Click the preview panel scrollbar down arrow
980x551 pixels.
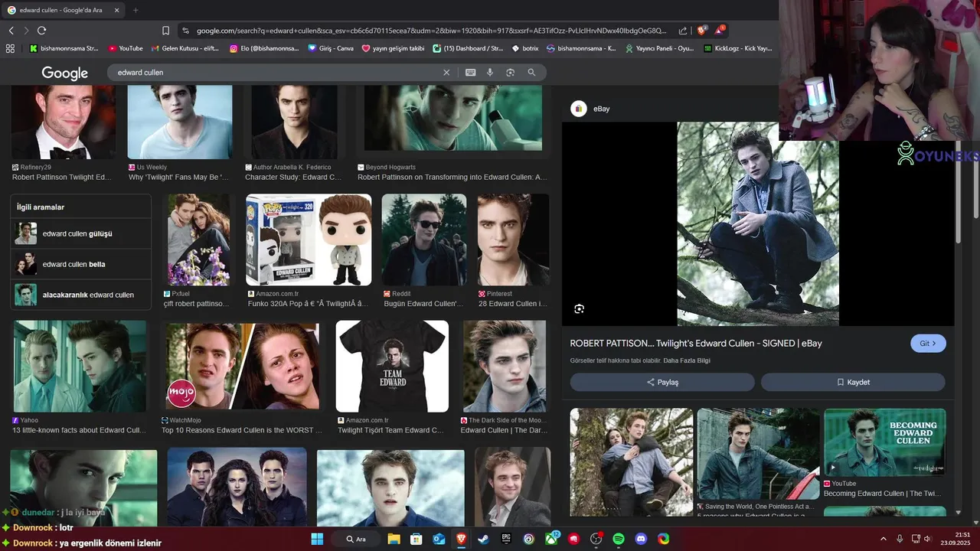point(958,513)
